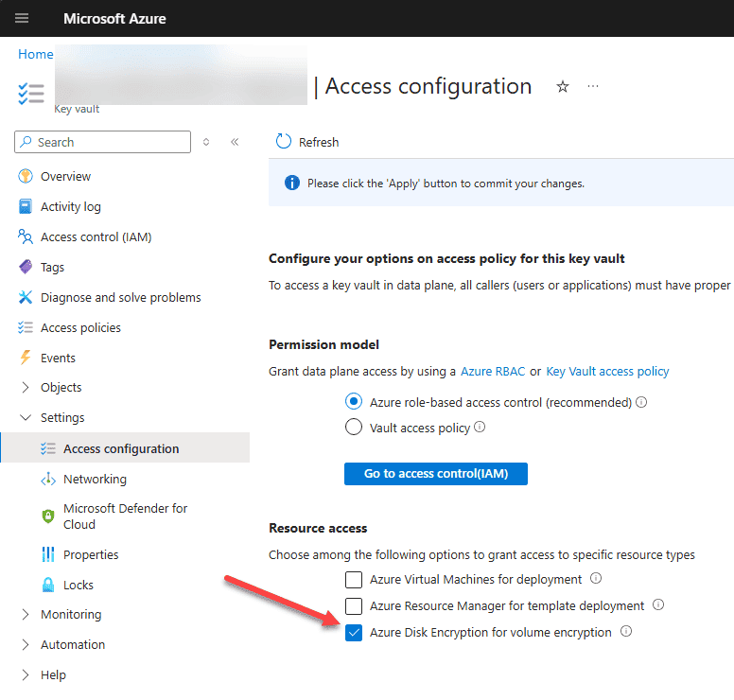Select Azure role-based access control radio button
The height and width of the screenshot is (700, 734).
pyautogui.click(x=354, y=402)
